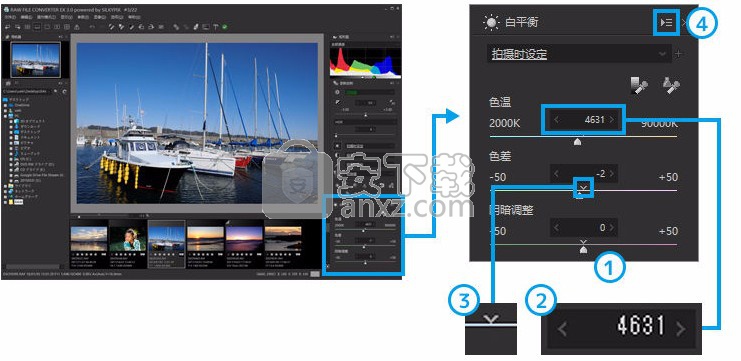This screenshot has height=361, width=741.
Task: Click the folder path field starting C:\Users
Action: pos(28,91)
